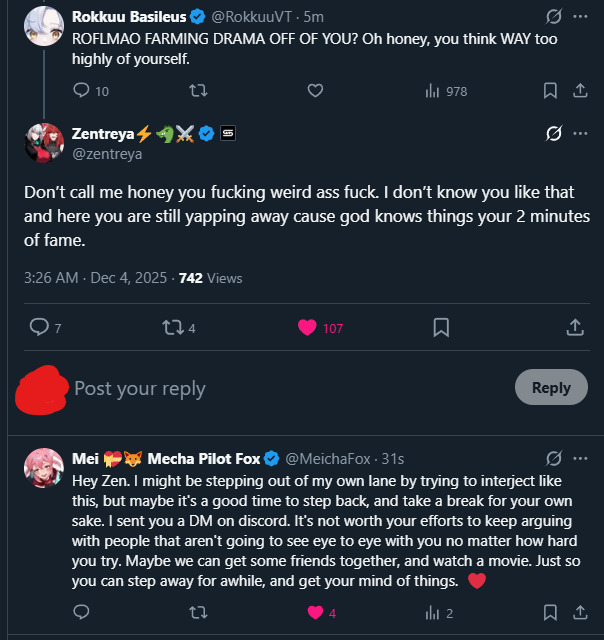Open more options on Rokkuu's tweet
Image resolution: width=604 pixels, height=640 pixels.
coord(581,17)
